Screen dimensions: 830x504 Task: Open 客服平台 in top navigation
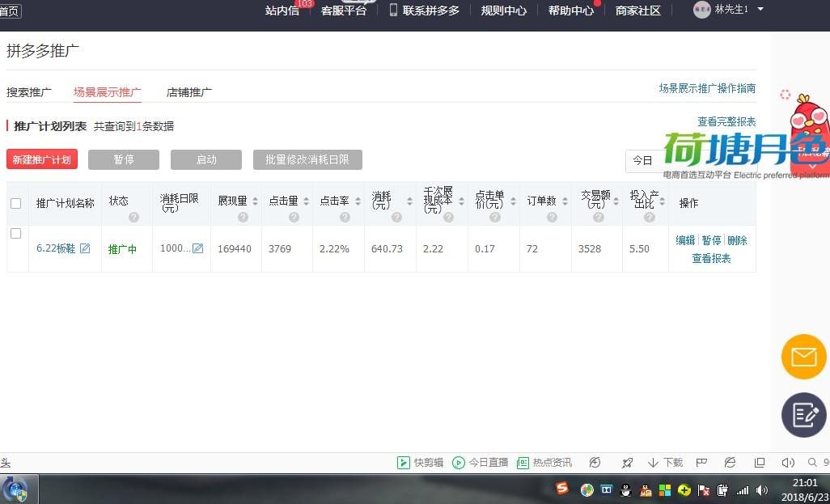344,10
